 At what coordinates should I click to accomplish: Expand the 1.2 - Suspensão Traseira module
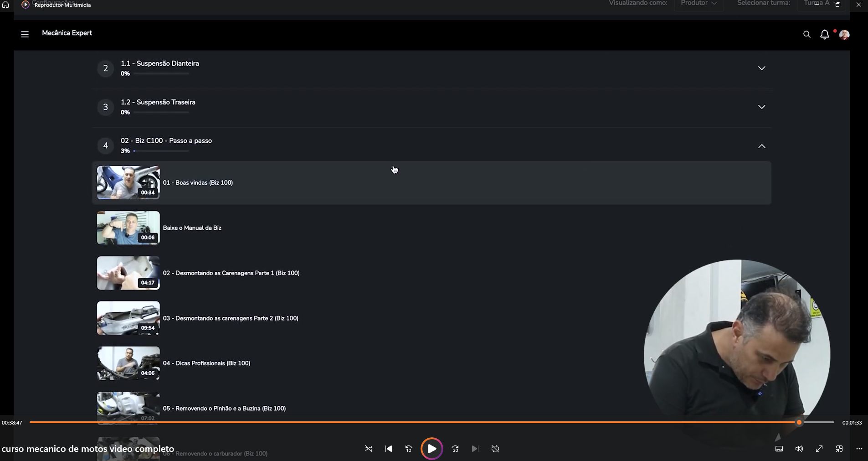pyautogui.click(x=761, y=107)
